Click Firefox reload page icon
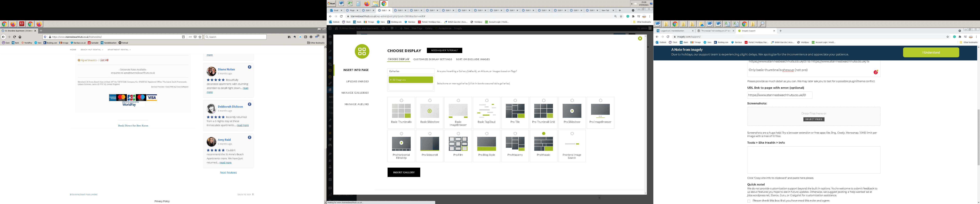980x204 pixels. (14, 37)
